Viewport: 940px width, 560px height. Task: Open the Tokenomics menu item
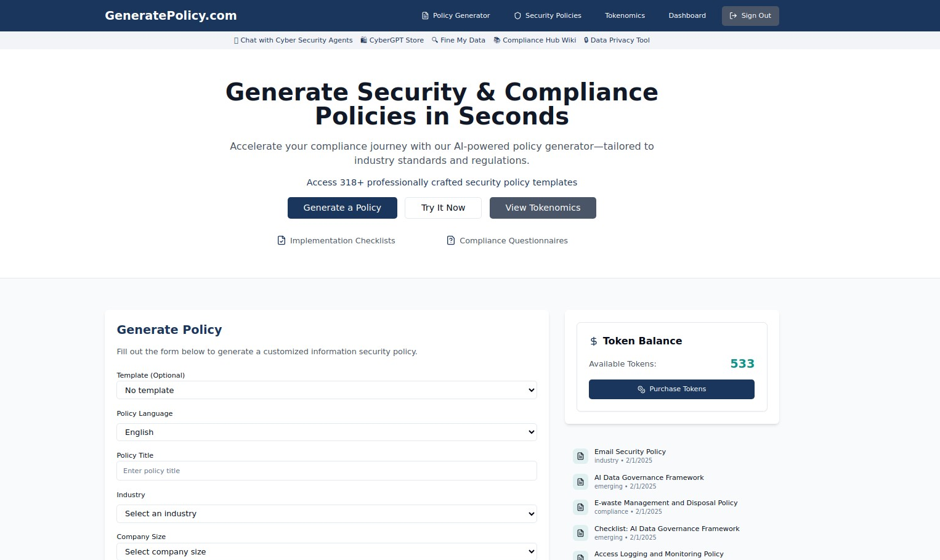pos(625,15)
